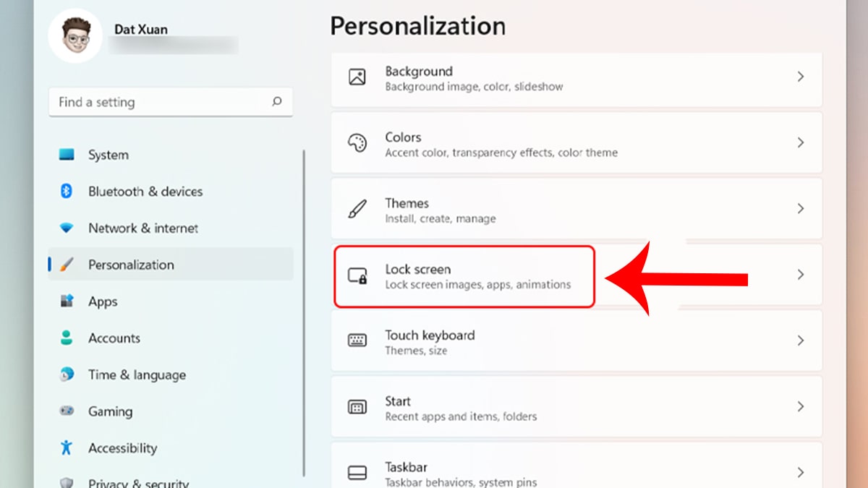Click the Bluetooth icon in sidebar

click(67, 192)
